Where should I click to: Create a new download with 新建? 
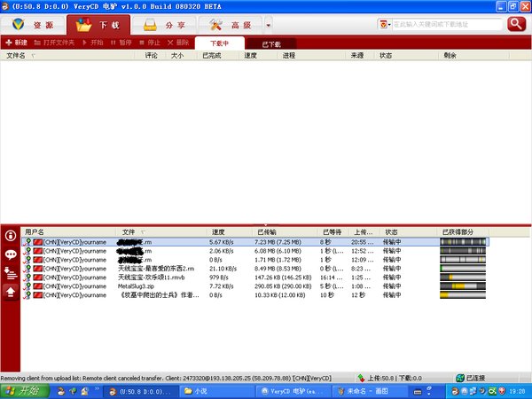[x=16, y=43]
